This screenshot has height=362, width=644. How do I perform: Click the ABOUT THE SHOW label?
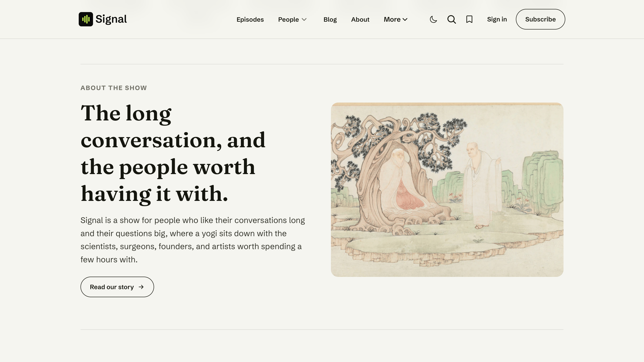pyautogui.click(x=114, y=88)
